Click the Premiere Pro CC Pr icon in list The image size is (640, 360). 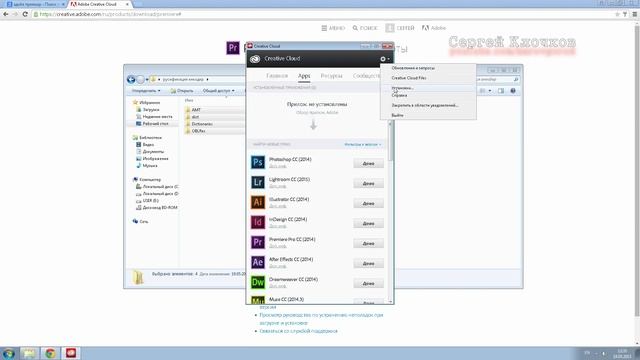[x=258, y=242]
